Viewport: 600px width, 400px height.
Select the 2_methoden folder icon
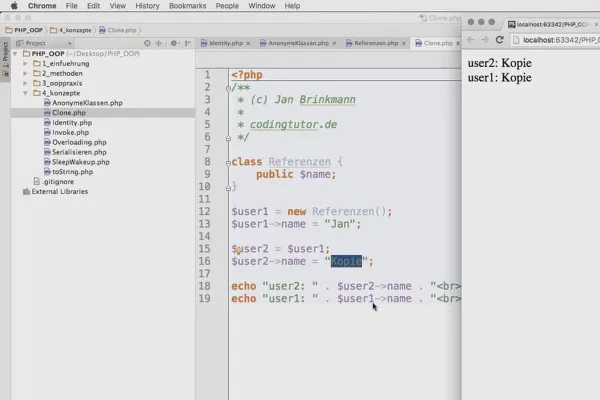[x=37, y=73]
